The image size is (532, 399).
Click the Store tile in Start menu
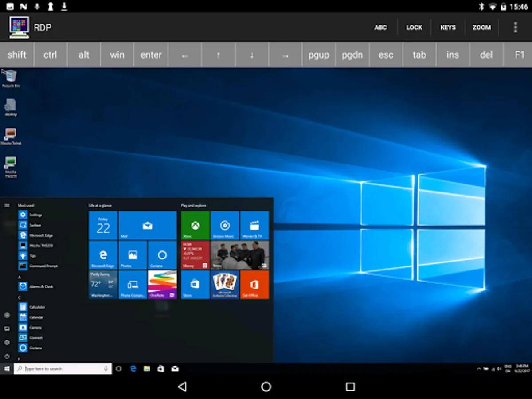pyautogui.click(x=195, y=285)
